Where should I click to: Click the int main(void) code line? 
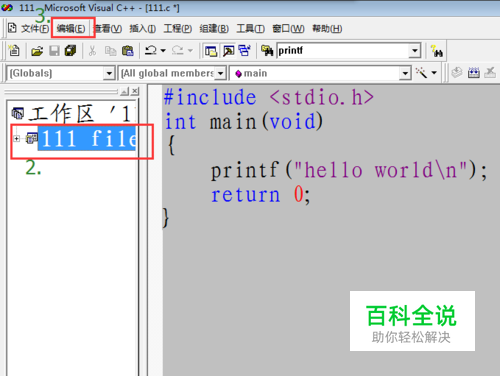click(x=244, y=121)
